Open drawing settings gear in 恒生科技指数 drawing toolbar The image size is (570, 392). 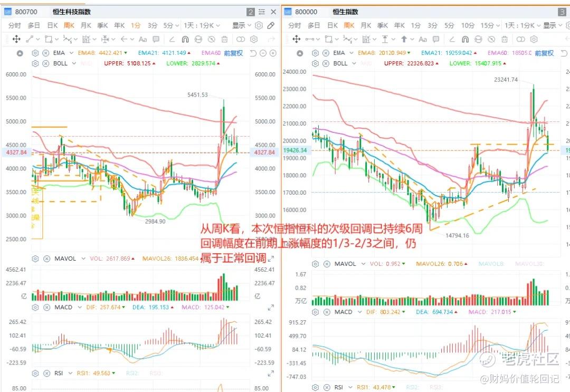click(254, 39)
